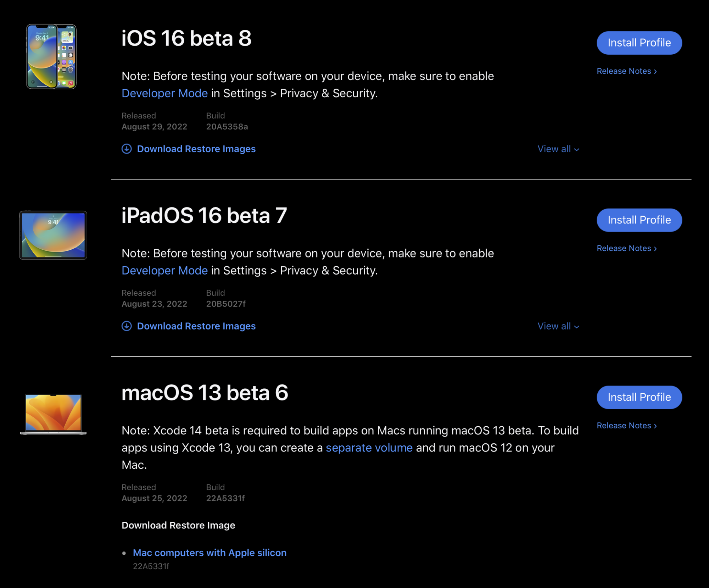This screenshot has height=588, width=709.
Task: Install Profile for iPadOS 16 beta 7
Action: [639, 220]
